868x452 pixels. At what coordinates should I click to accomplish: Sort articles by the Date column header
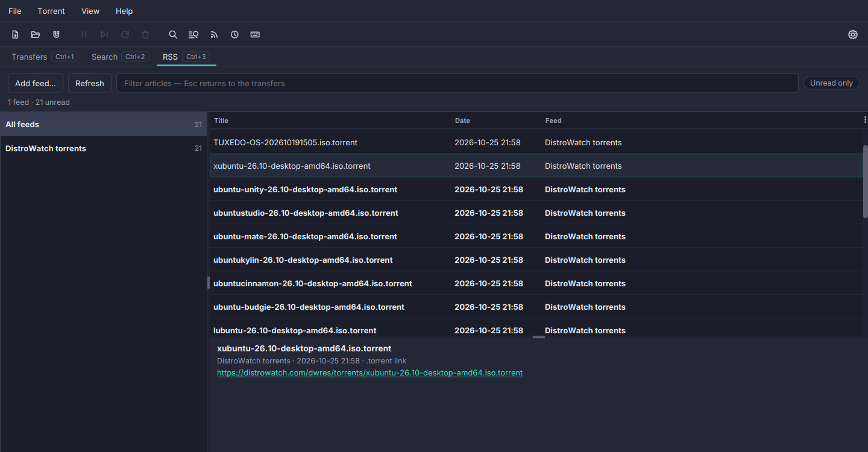pyautogui.click(x=462, y=121)
